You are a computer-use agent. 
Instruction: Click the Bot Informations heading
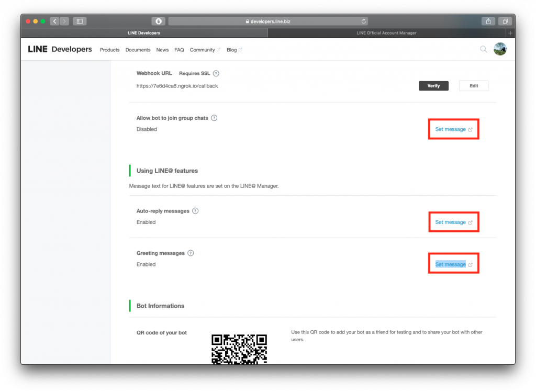coord(160,306)
